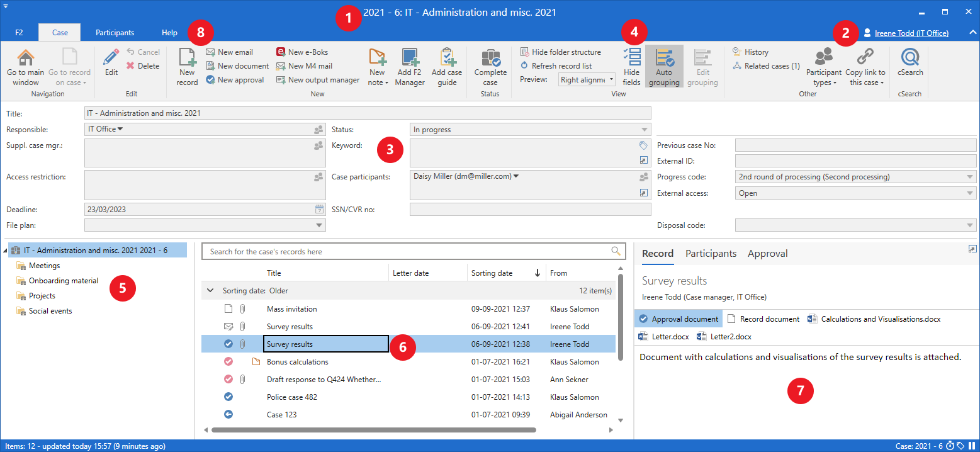Viewport: 980px width, 452px height.
Task: Open cSearch from the ribbon
Action: pos(910,59)
